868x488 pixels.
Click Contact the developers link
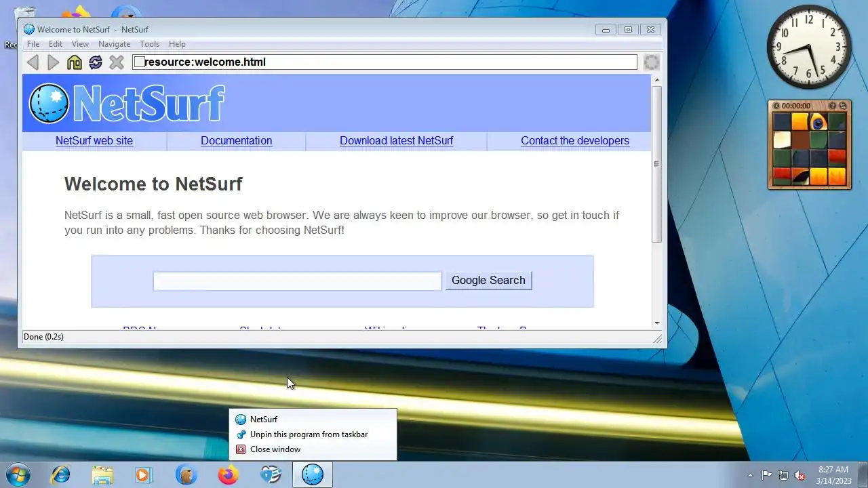[575, 141]
